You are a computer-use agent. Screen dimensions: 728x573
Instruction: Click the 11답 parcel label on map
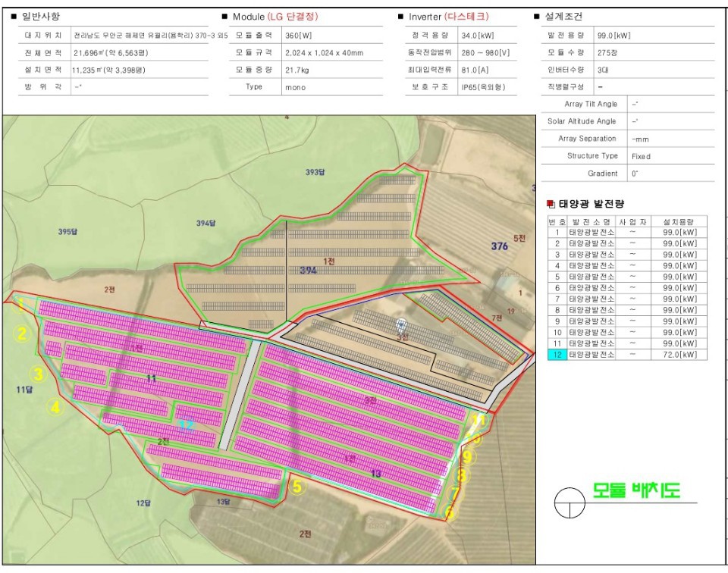point(24,390)
